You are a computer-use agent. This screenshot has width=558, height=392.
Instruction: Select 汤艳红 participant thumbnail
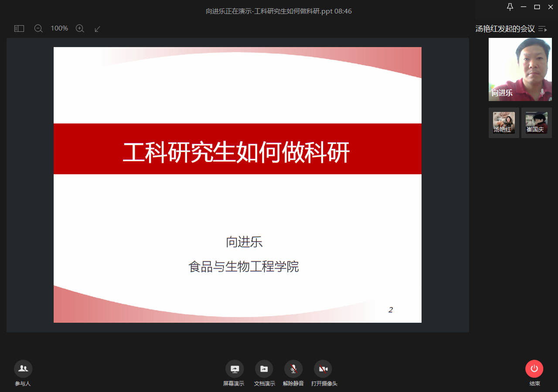point(504,123)
